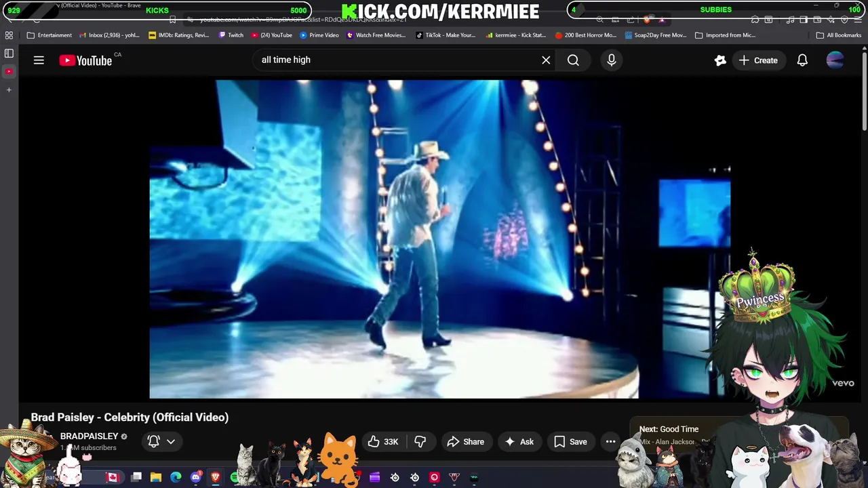868x488 pixels.
Task: Start voice search with the microphone icon
Action: (612, 60)
